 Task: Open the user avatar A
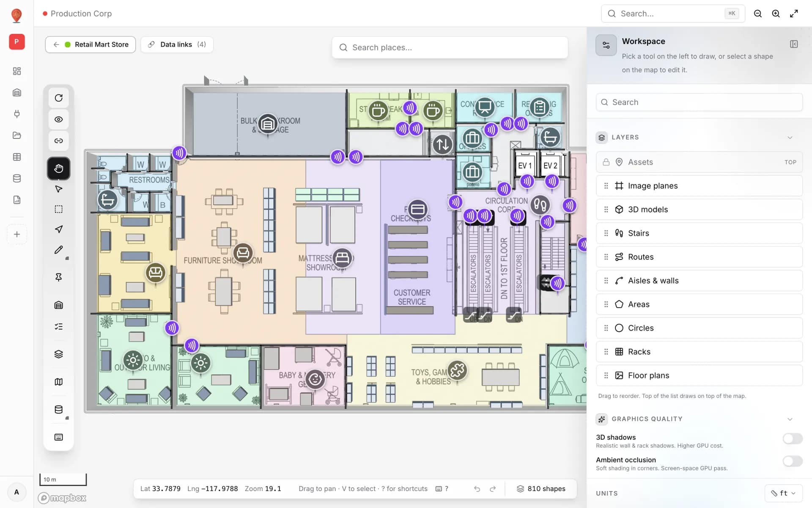[x=17, y=492]
